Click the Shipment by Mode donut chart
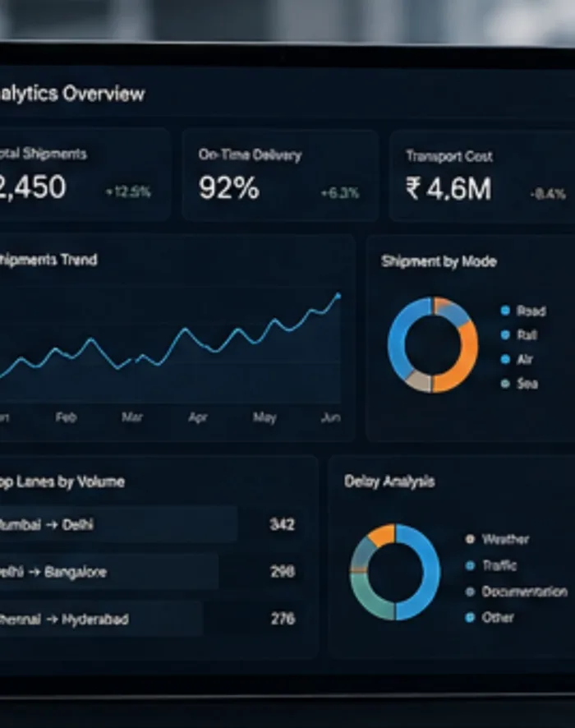The height and width of the screenshot is (728, 575). click(433, 345)
